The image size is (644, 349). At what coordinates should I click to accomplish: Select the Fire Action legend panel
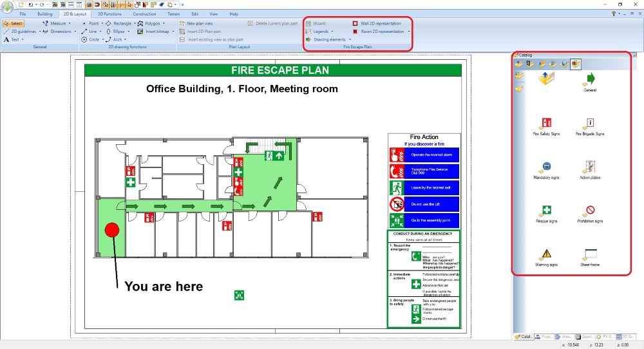[x=424, y=181]
